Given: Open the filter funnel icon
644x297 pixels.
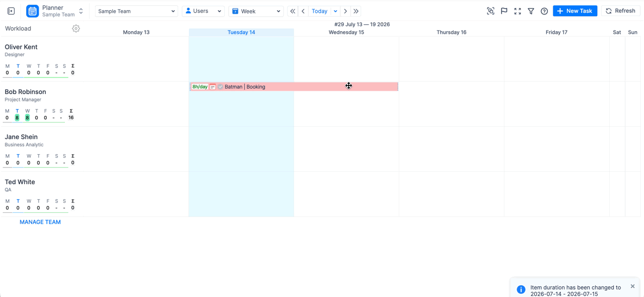Looking at the screenshot, I should tap(531, 11).
